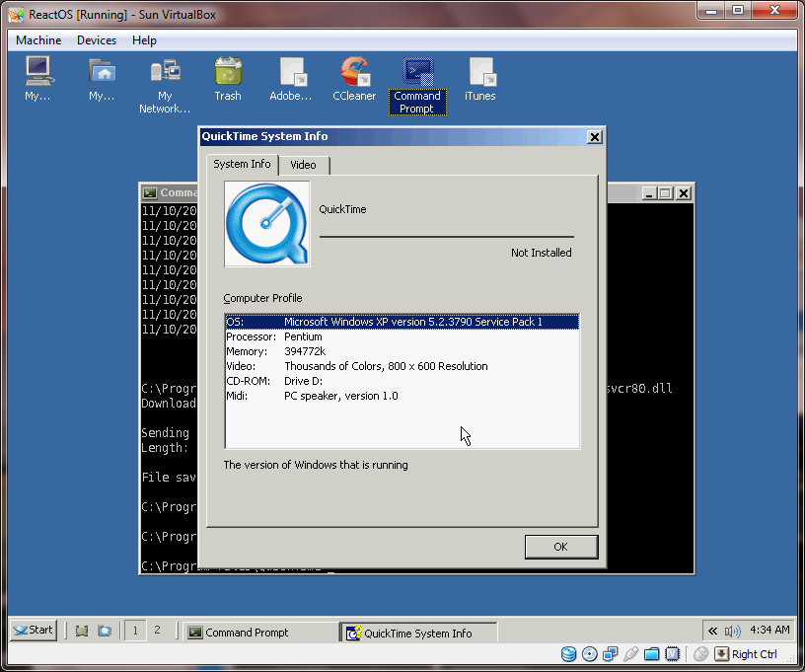Viewport: 805px width, 672px height.
Task: Expand hidden tray icons with chevron
Action: (x=712, y=631)
